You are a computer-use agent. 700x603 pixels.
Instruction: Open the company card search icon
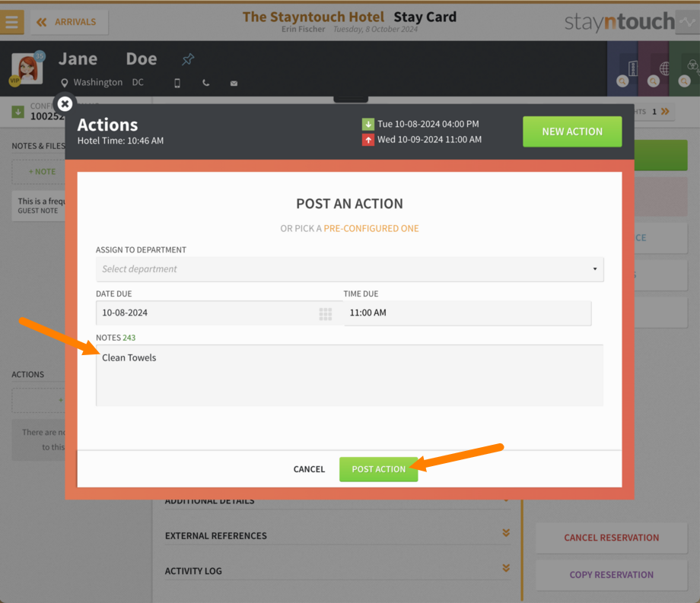[x=622, y=81]
